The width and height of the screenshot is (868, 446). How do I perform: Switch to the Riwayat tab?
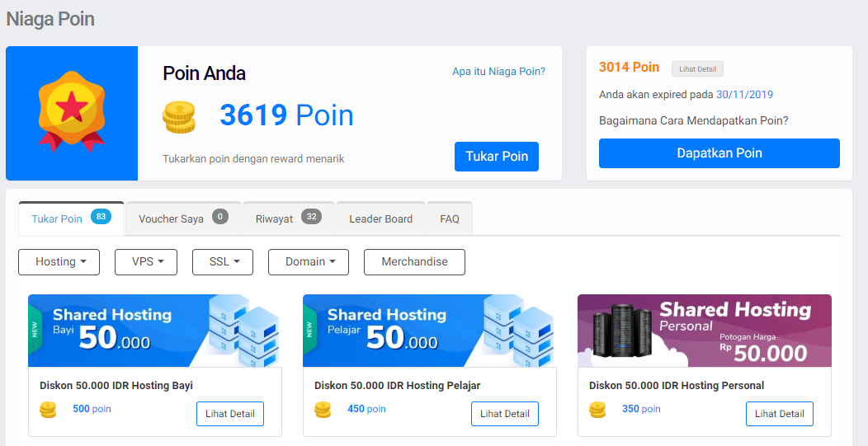pos(289,218)
